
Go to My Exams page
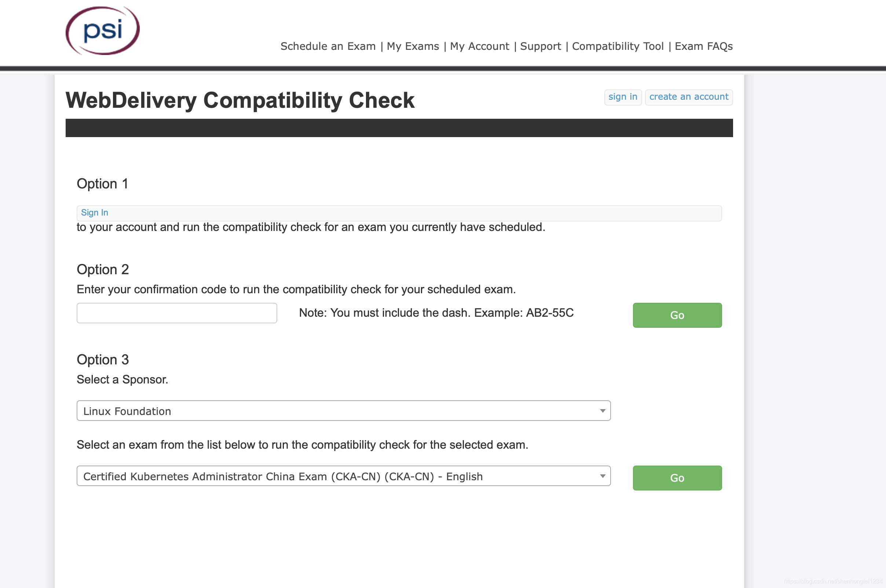click(413, 46)
